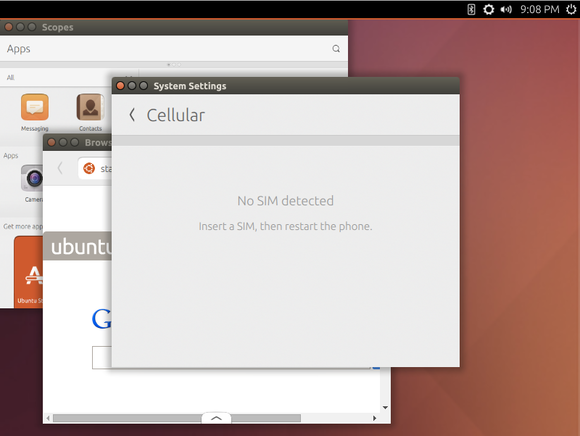
Task: Click the Google search box in Browser
Action: (102, 357)
